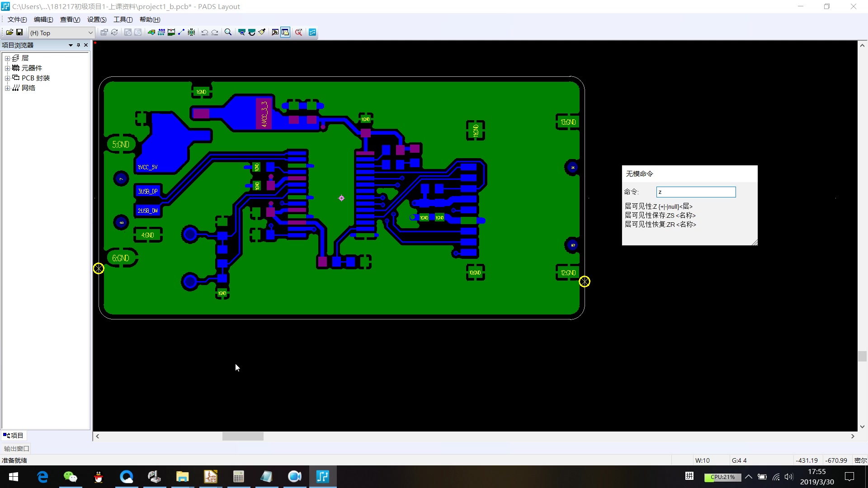This screenshot has height=488, width=868.
Task: Expand the 元器件 tree node
Action: 7,68
